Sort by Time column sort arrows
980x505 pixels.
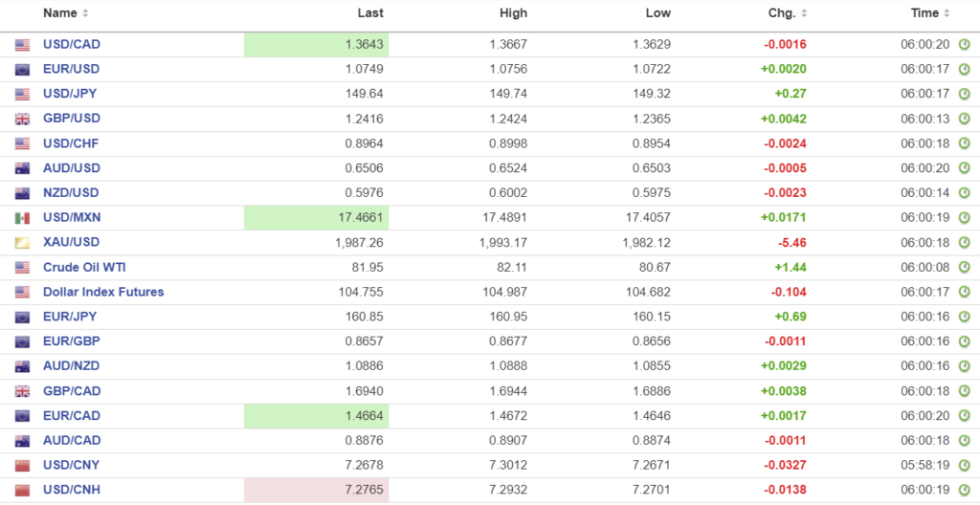(947, 13)
